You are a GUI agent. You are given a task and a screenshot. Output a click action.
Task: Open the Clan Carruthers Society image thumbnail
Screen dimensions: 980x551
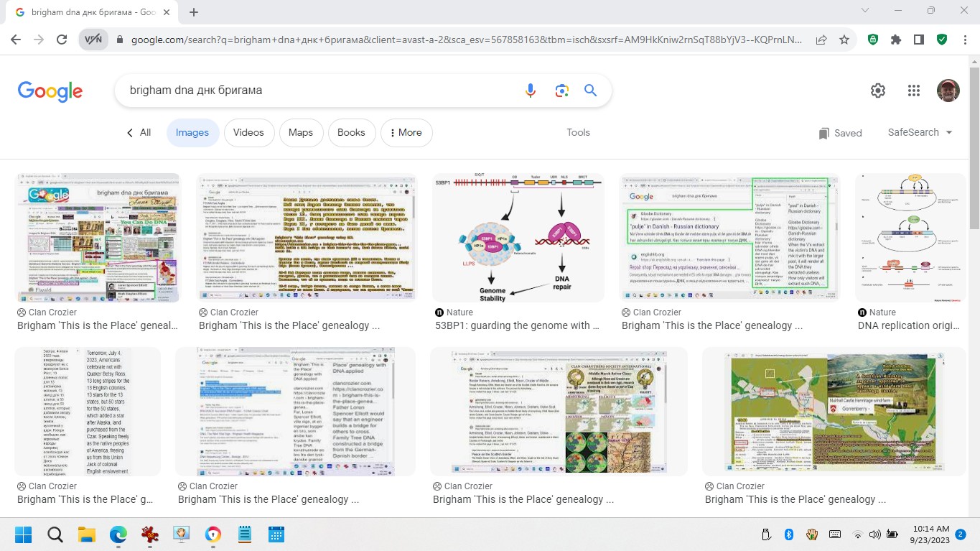tap(559, 412)
